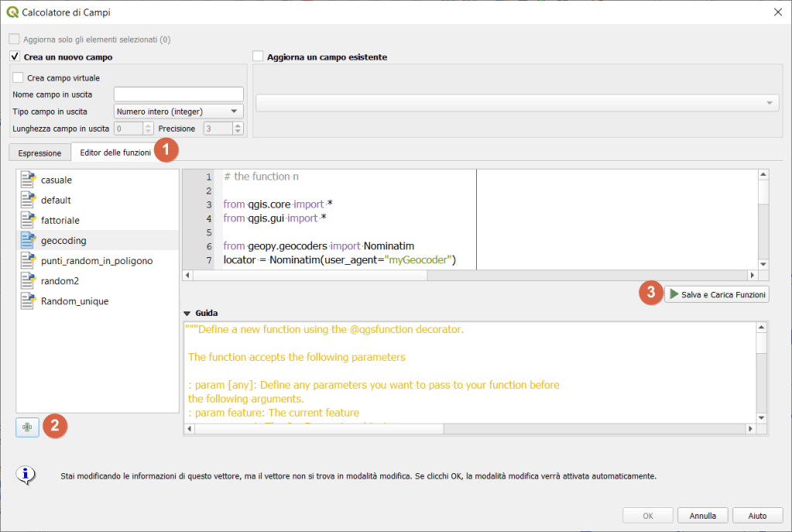Screen dimensions: 792x532
Task: Click the geocoding function file icon
Action: (x=28, y=240)
